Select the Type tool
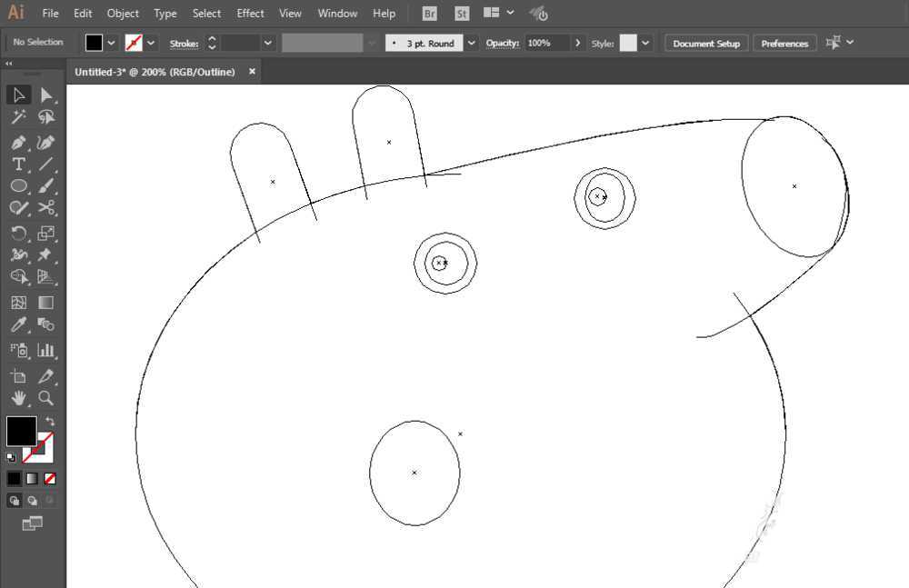The width and height of the screenshot is (909, 588). [18, 164]
